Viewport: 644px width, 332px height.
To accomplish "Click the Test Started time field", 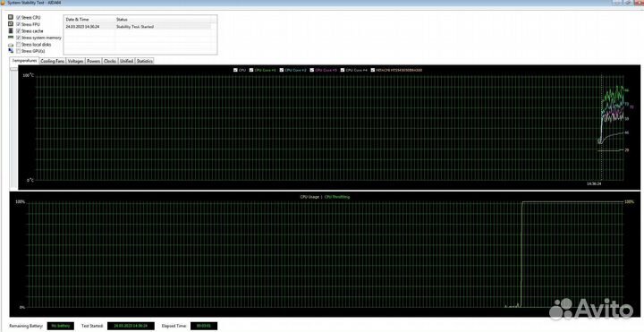I will [131, 326].
